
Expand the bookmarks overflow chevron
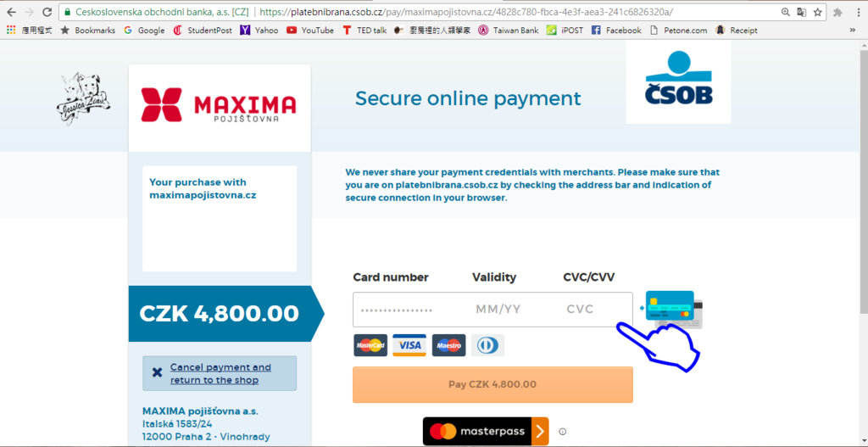pos(853,31)
